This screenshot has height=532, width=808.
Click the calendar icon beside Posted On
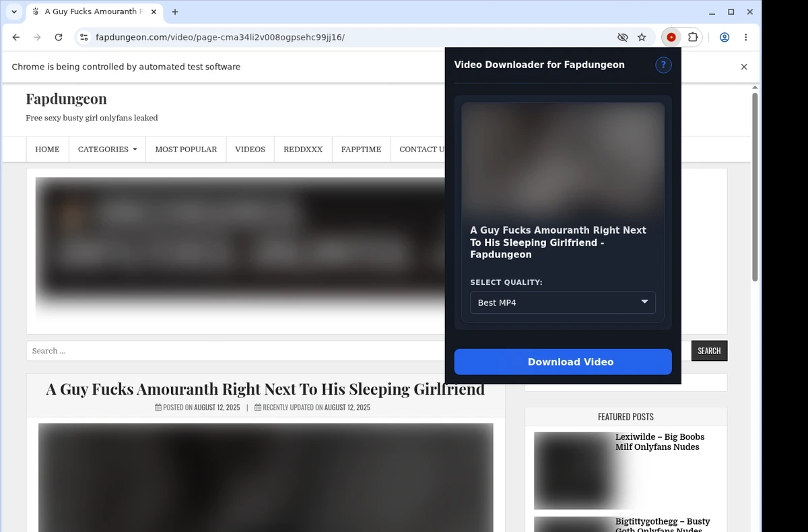pos(158,407)
